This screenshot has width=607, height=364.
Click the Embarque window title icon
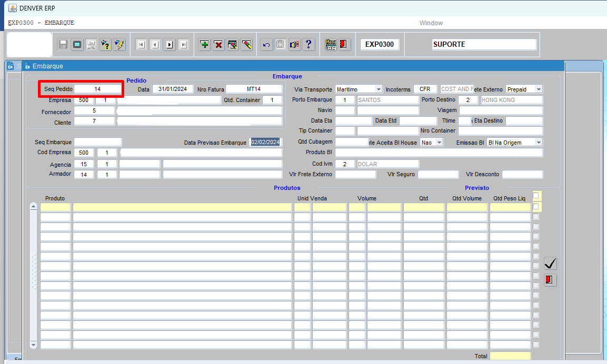click(27, 66)
